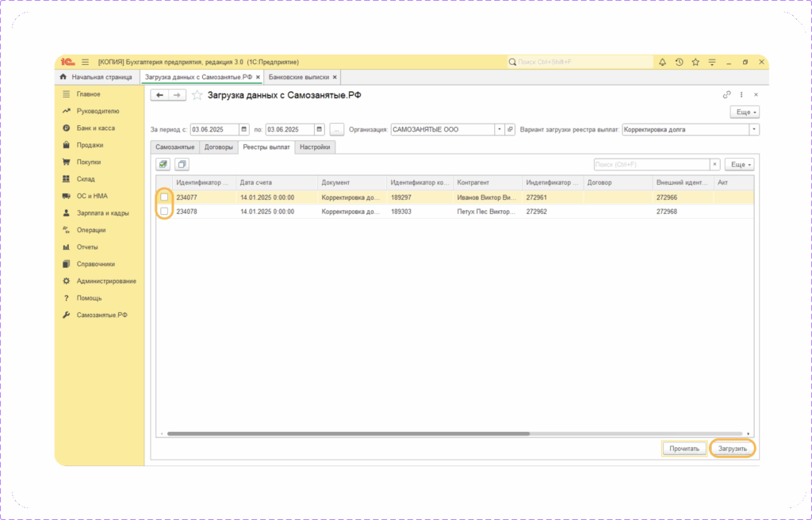Image resolution: width=812 pixels, height=520 pixels.
Task: Click the uncheck all rows icon
Action: 182,164
